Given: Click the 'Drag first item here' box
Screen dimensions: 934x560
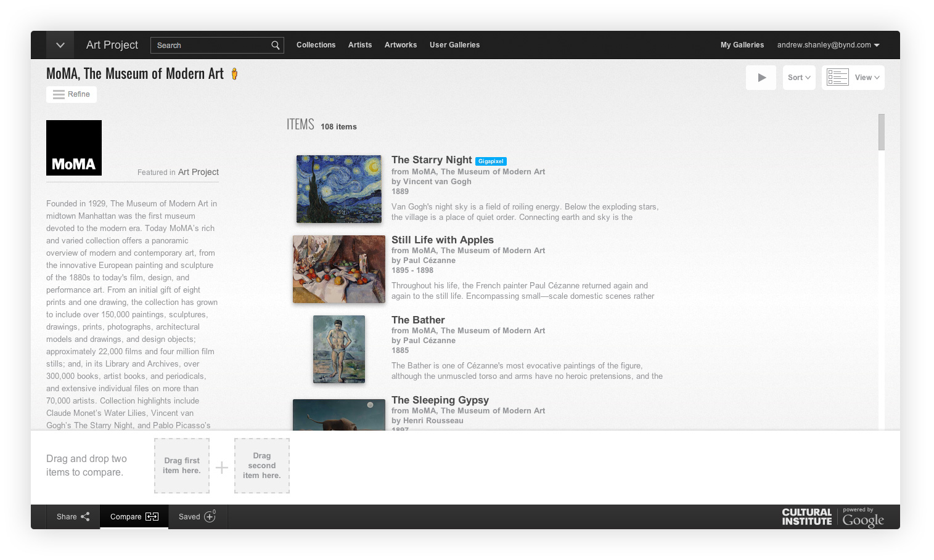Looking at the screenshot, I should (182, 466).
